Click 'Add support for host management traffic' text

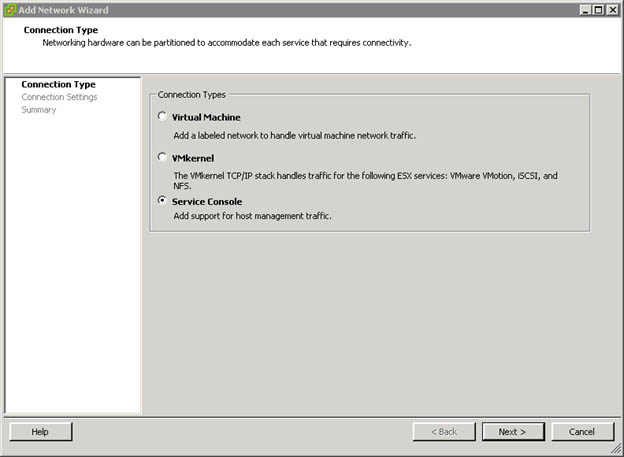click(x=252, y=216)
